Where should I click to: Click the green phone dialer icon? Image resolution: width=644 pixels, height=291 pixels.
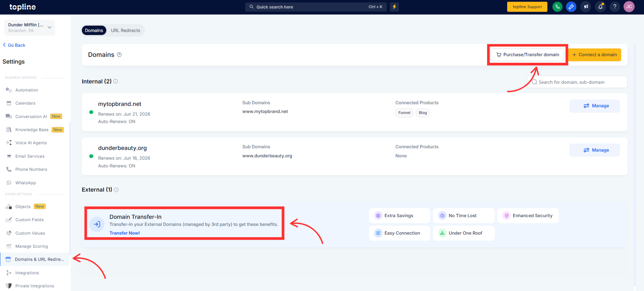click(557, 7)
